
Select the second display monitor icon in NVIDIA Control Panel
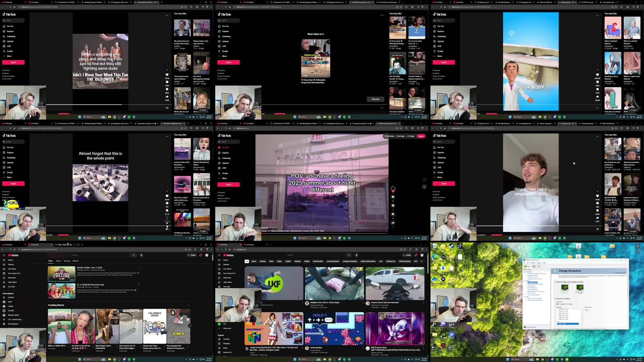[580, 288]
